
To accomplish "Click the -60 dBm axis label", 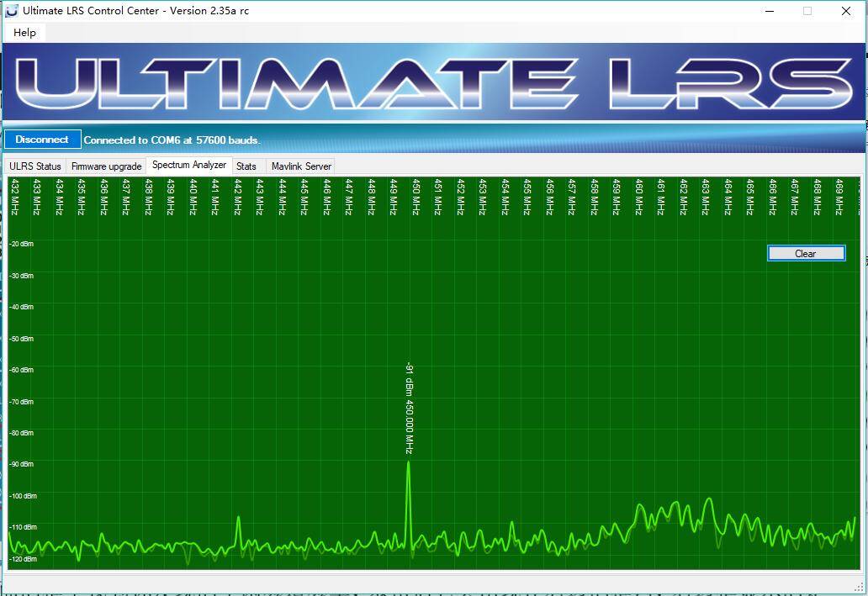I will [22, 370].
